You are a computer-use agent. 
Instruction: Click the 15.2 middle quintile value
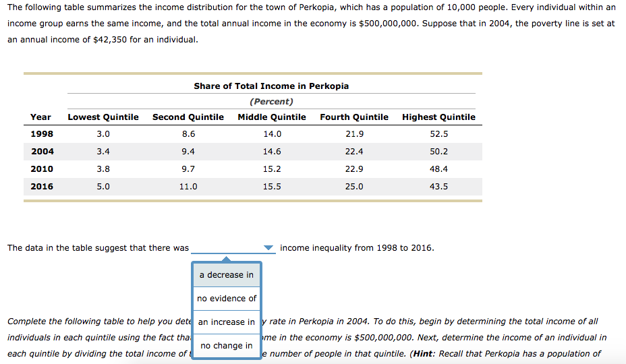click(x=272, y=169)
